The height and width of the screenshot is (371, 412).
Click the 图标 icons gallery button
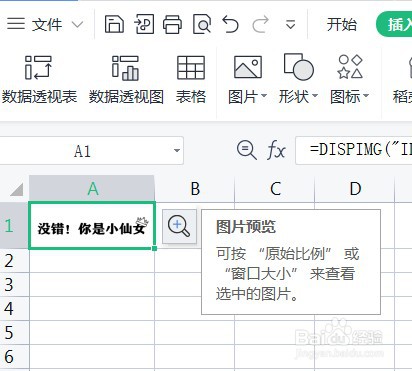pyautogui.click(x=350, y=67)
